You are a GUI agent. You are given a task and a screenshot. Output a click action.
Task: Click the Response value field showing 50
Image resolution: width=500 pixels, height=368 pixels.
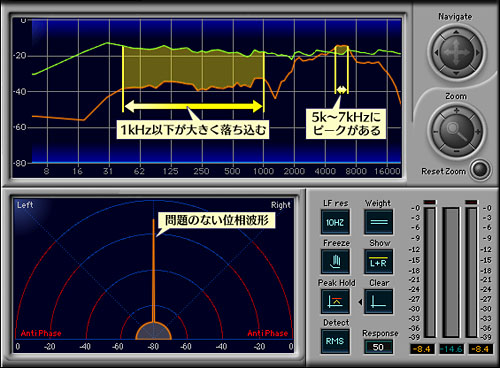(x=378, y=347)
